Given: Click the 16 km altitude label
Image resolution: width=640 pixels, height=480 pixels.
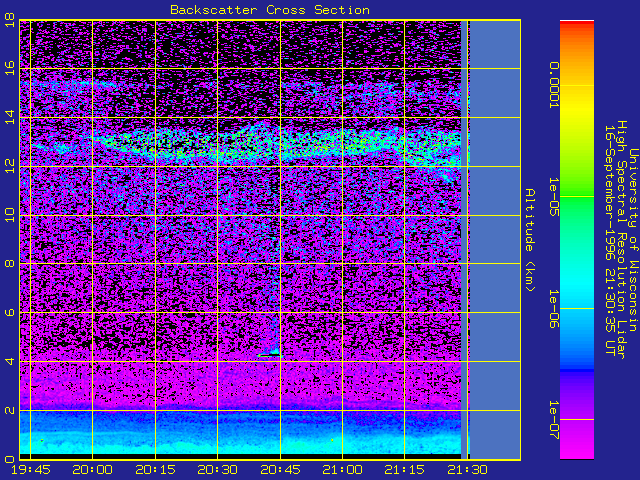Looking at the screenshot, I should click(x=10, y=68).
